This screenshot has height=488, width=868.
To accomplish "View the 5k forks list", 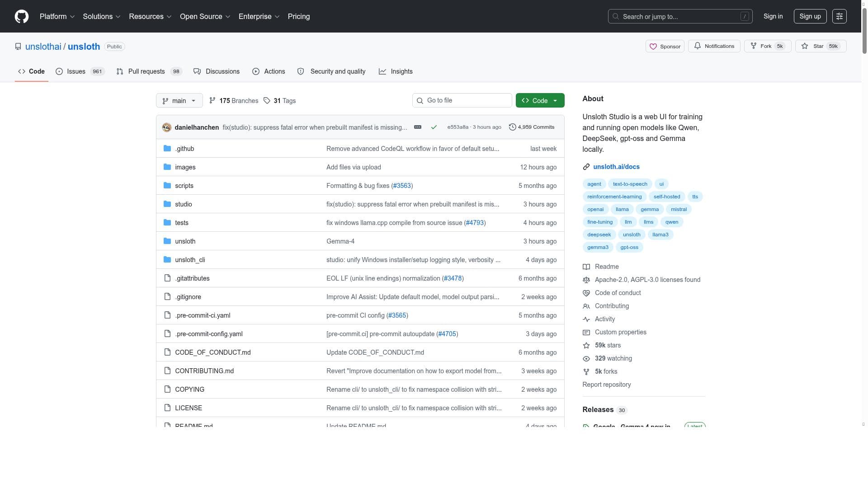I will tap(600, 371).
